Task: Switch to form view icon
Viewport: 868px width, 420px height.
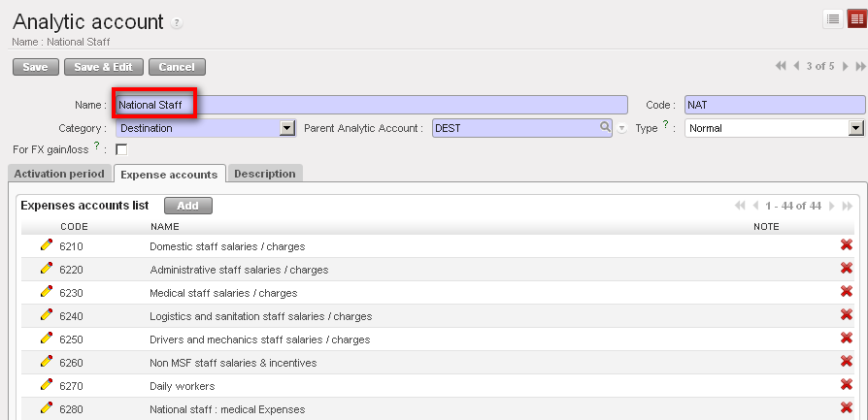Action: pyautogui.click(x=856, y=18)
